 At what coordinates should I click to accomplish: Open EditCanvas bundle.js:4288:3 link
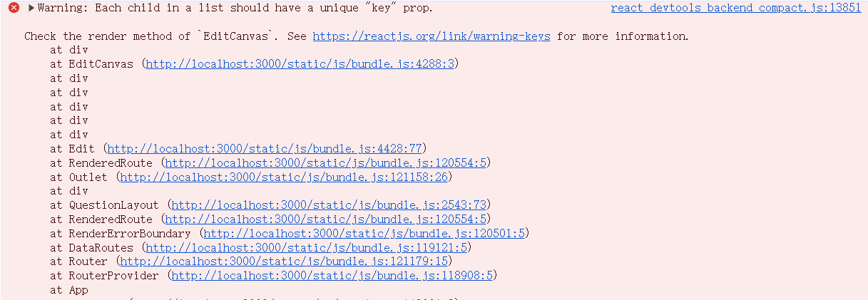click(x=300, y=64)
